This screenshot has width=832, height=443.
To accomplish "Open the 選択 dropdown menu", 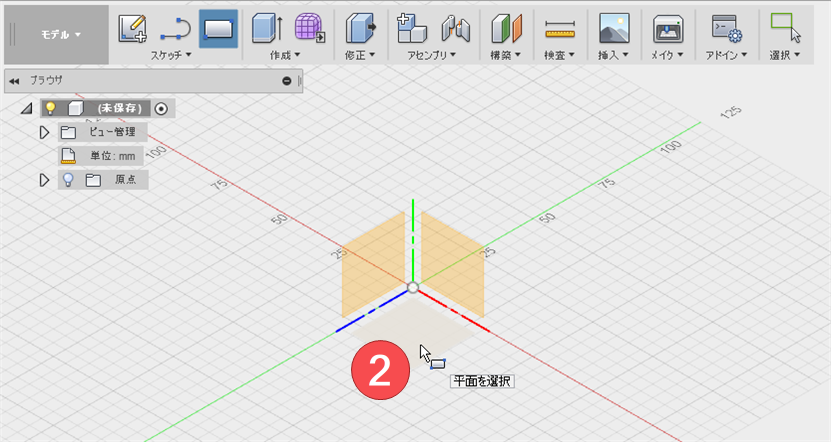I will [x=784, y=55].
